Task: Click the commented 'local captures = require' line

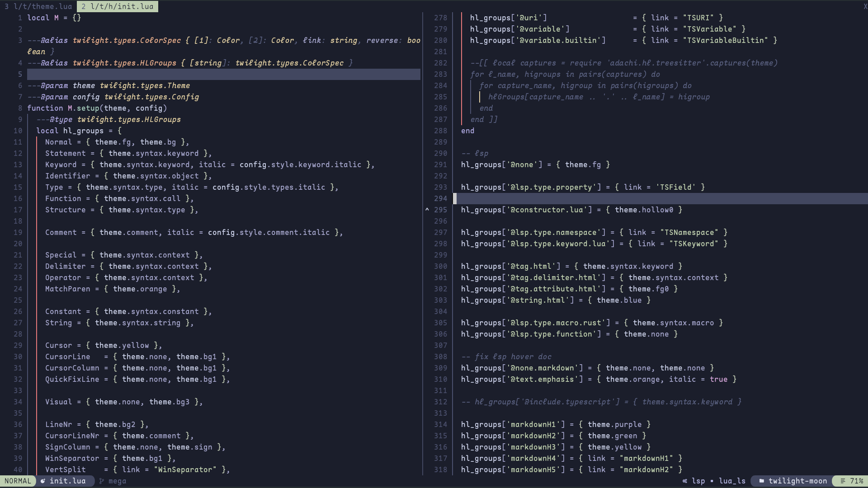Action: pos(624,63)
